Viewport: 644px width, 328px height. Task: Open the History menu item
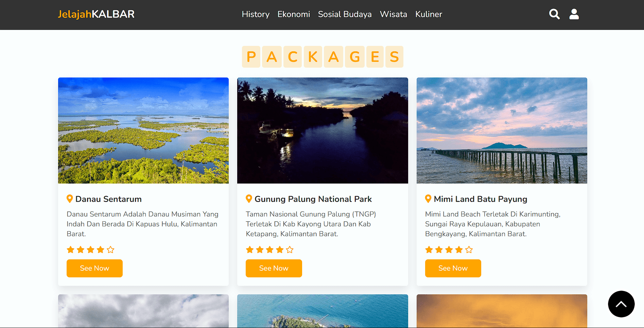click(x=256, y=14)
